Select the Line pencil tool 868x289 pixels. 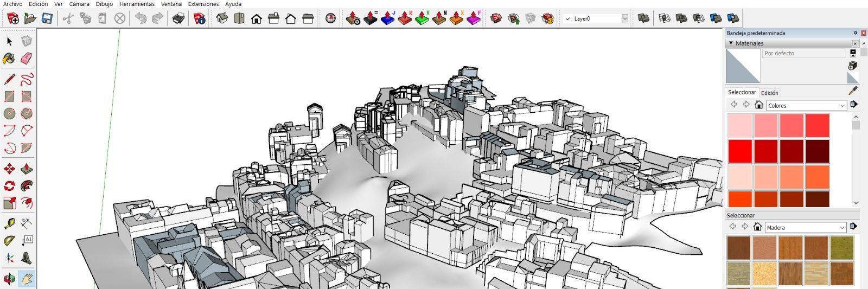click(9, 79)
